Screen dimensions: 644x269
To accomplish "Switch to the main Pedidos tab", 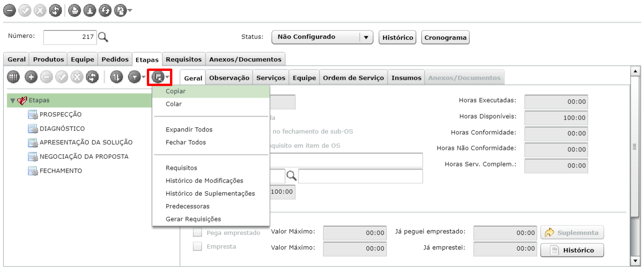I will (115, 59).
